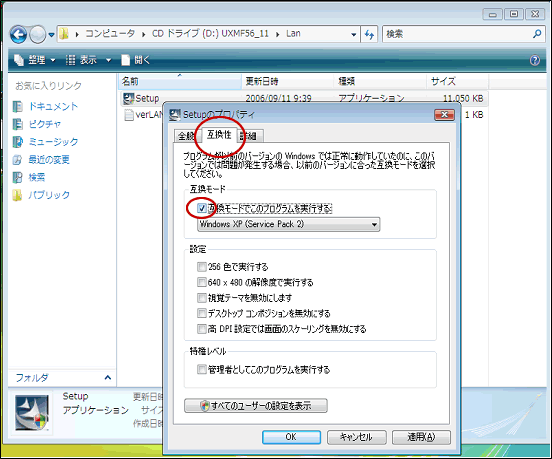This screenshot has height=459, width=552.
Task: Enable 256 色で実行する checkbox
Action: point(202,267)
